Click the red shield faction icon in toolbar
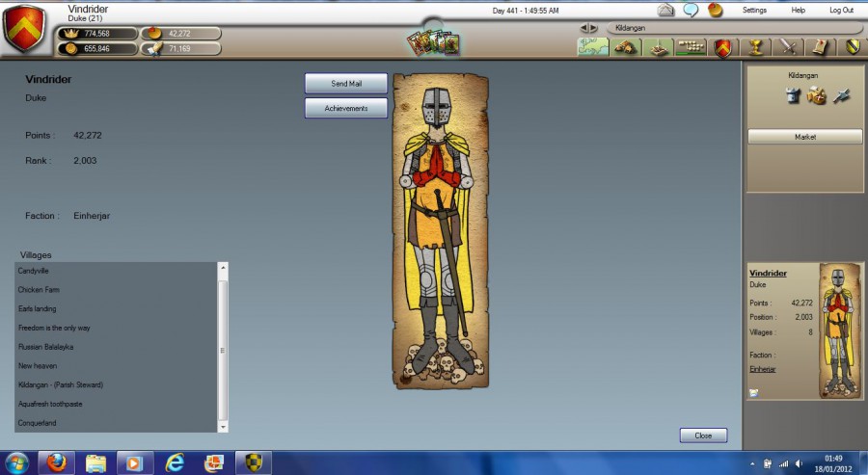Image resolution: width=868 pixels, height=475 pixels. [x=722, y=46]
